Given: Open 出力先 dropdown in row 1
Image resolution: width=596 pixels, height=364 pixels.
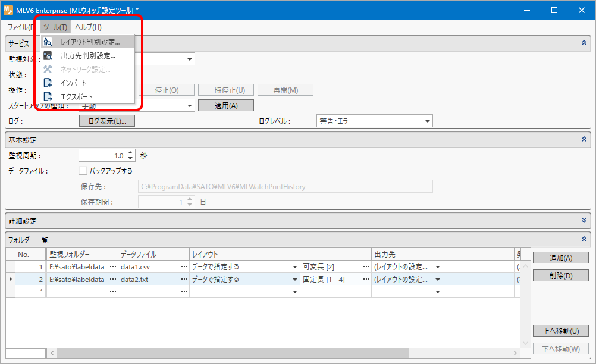Looking at the screenshot, I should pos(438,267).
